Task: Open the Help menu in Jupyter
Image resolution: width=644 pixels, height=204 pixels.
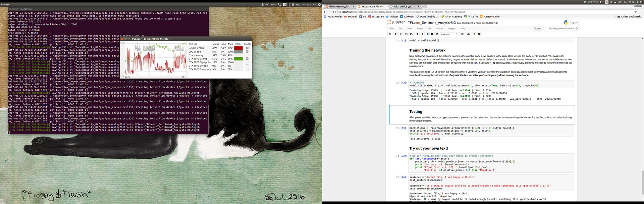Action: click(463, 29)
